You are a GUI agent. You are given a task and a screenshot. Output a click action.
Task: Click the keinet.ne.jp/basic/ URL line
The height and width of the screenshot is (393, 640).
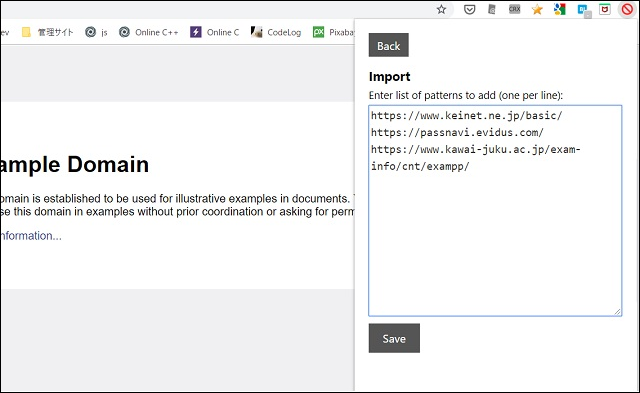click(467, 115)
